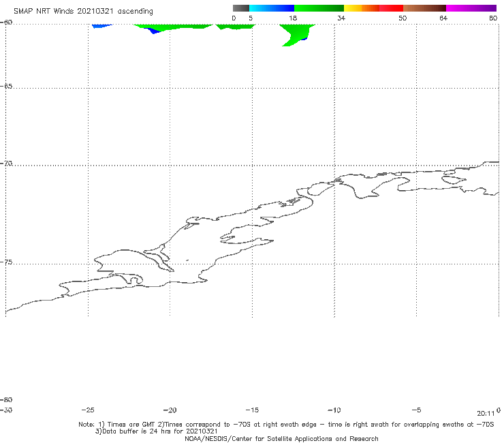The width and height of the screenshot is (504, 443).
Task: Click the color scale label '34'
Action: coord(341,18)
